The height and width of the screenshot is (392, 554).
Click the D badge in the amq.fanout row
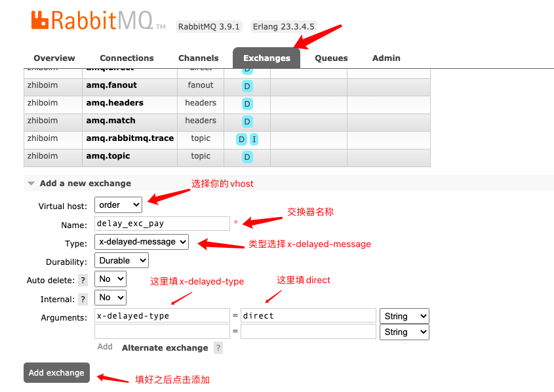[x=247, y=86]
